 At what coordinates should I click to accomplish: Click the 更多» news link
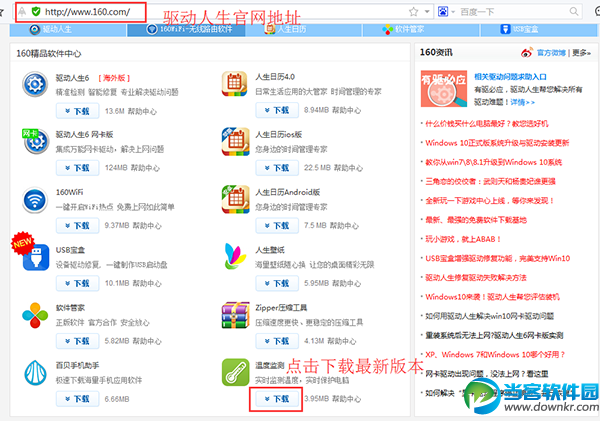point(582,53)
